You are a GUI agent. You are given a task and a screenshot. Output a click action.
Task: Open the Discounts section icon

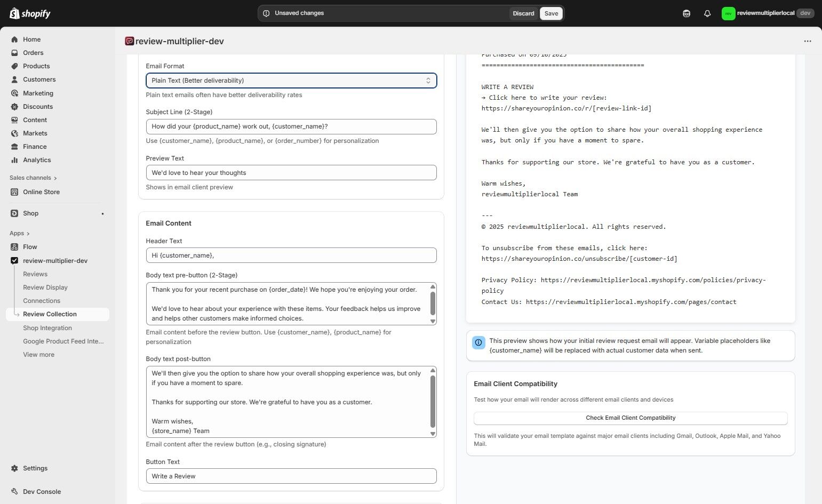15,107
